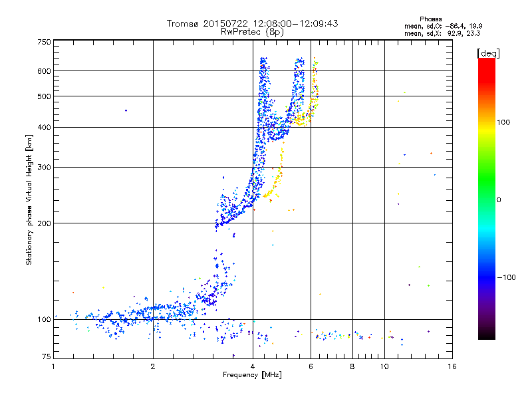
Task: Click the 'Stationary phase Virtual Height [km]' axis title
Action: tap(29, 199)
